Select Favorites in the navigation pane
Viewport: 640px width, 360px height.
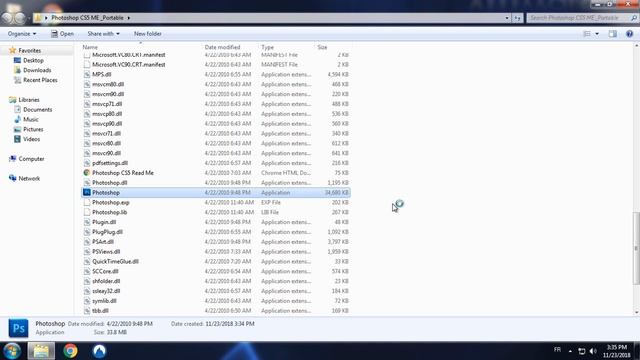pyautogui.click(x=29, y=51)
